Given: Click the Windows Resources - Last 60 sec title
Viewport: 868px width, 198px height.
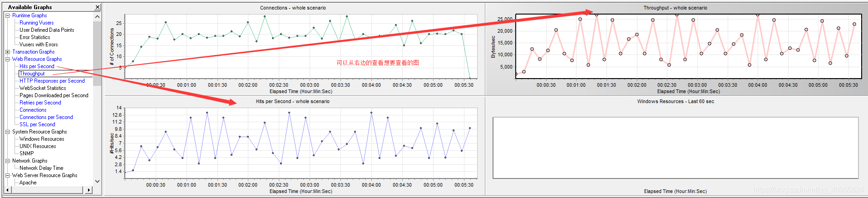Looking at the screenshot, I should 676,101.
